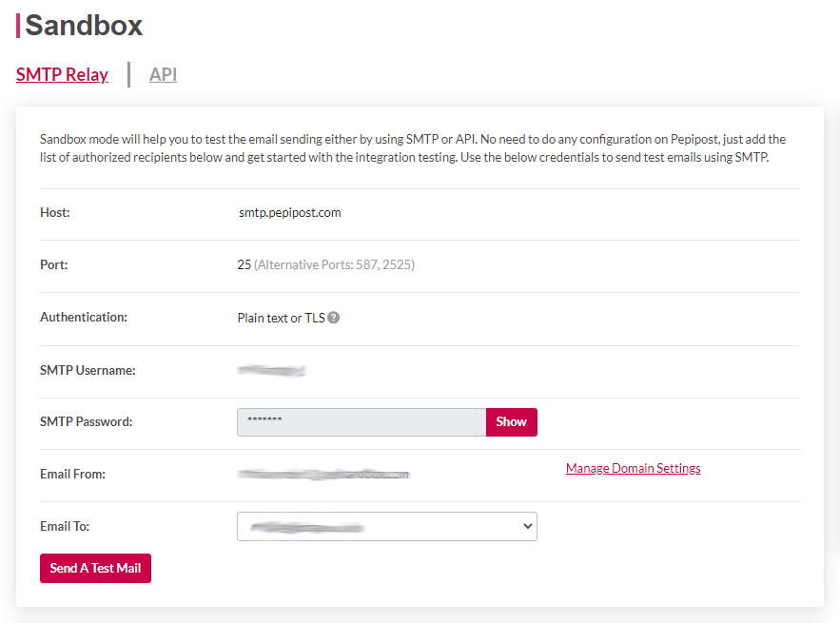Click the blurred Email From address

click(323, 474)
